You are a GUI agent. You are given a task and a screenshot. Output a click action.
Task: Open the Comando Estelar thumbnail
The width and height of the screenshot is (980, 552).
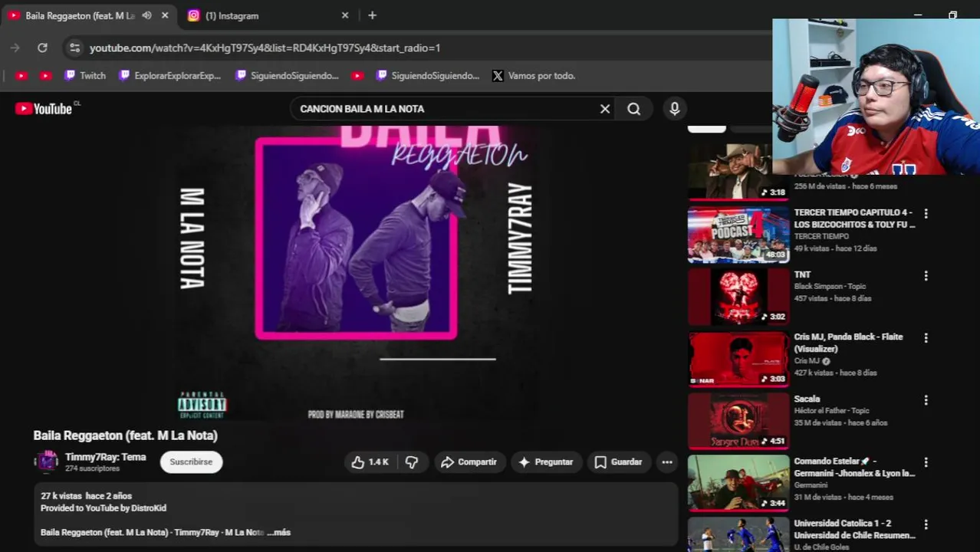[x=738, y=483]
